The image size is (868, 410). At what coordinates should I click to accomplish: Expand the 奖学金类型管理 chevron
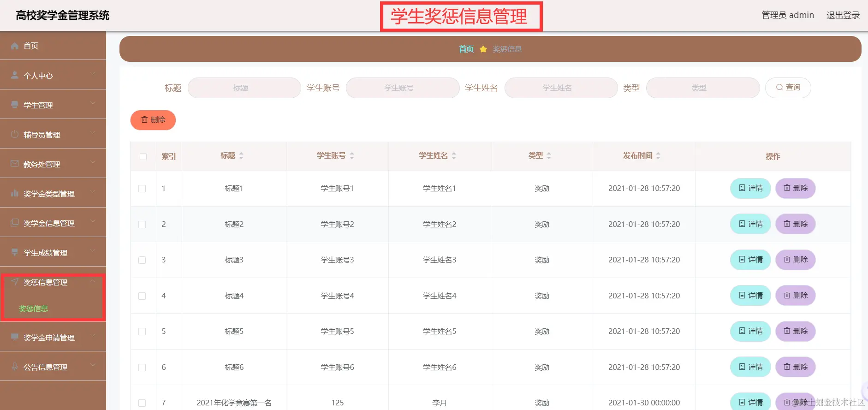93,192
